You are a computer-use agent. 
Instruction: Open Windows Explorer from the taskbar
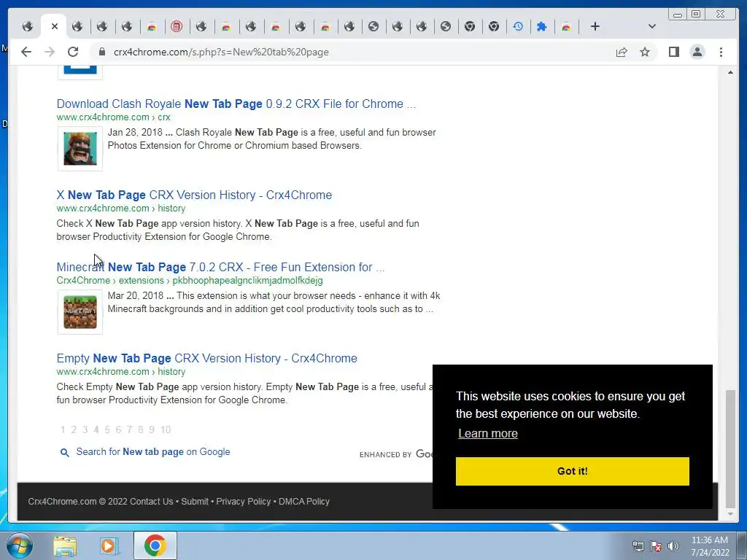[65, 546]
